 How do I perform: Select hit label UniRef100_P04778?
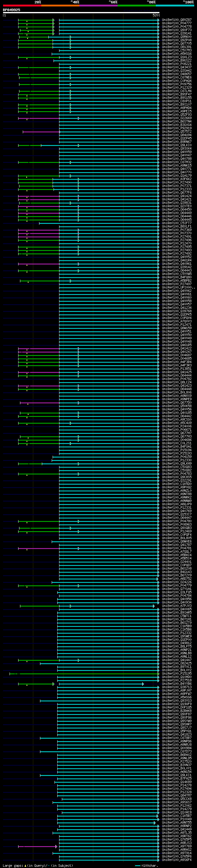[x=177, y=26]
